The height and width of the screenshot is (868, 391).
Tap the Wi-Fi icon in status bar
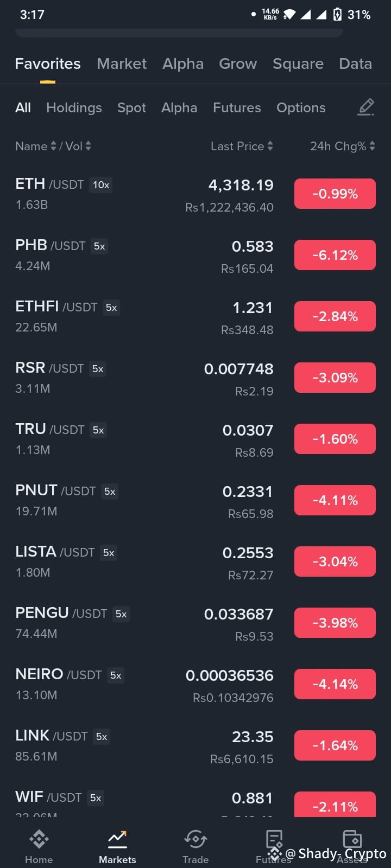[289, 15]
